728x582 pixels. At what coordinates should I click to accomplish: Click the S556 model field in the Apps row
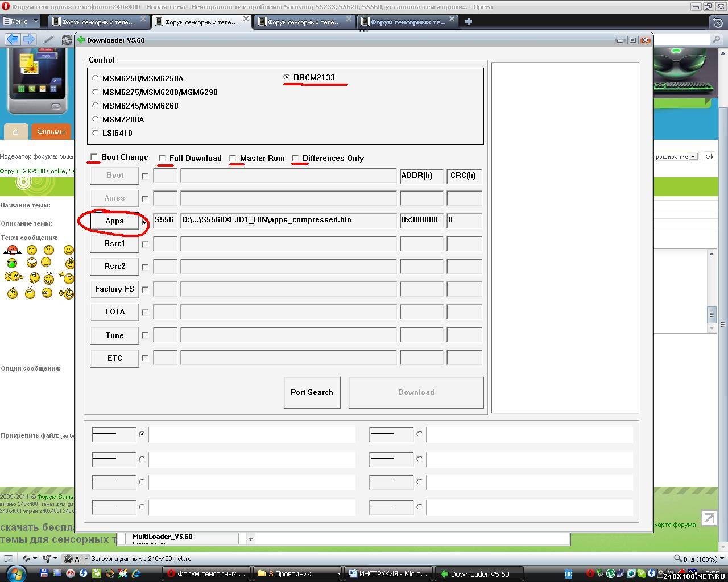166,220
